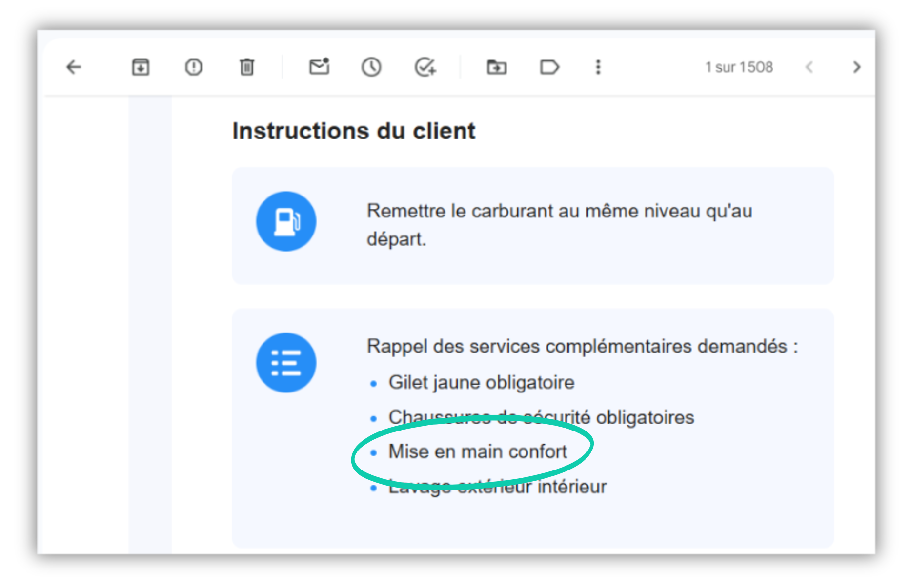Click the 'Instructions du client' heading
Viewport: 910px width, 588px height.
(x=354, y=131)
